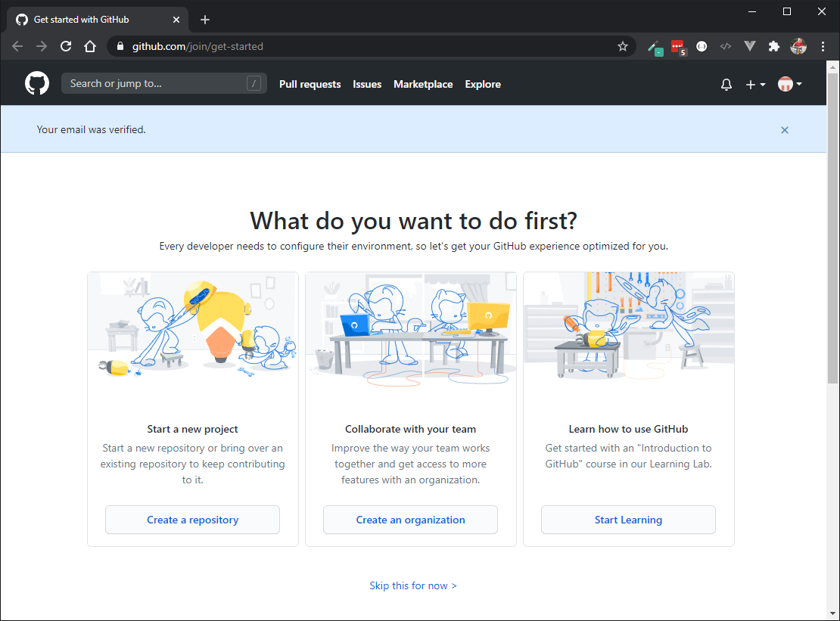The height and width of the screenshot is (621, 840).
Task: Click the Learn how to use GitHub illustration
Action: (628, 327)
